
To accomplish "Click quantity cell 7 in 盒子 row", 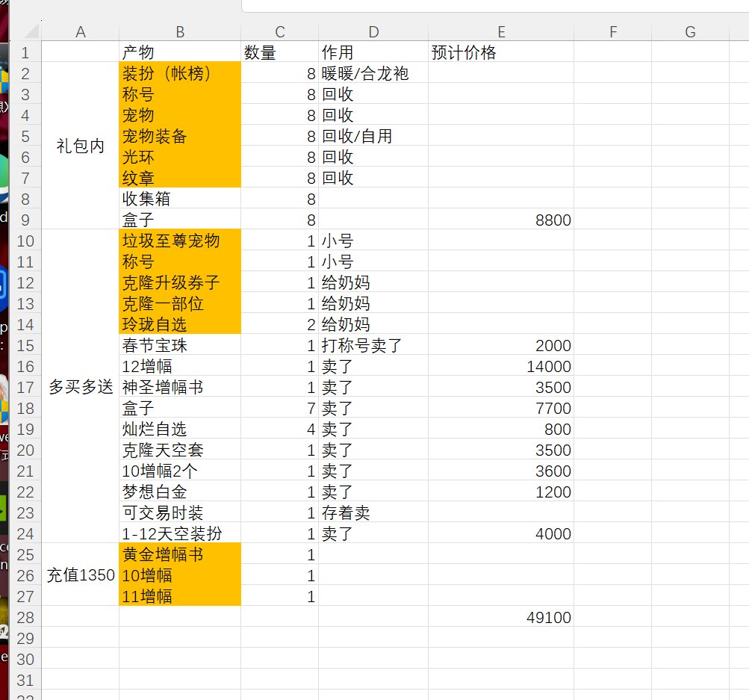I will 280,408.
